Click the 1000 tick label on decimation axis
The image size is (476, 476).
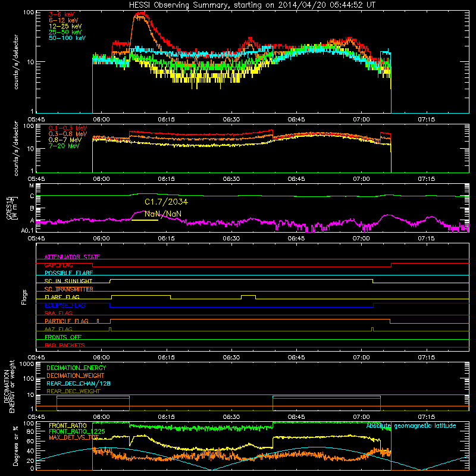pos(27,364)
